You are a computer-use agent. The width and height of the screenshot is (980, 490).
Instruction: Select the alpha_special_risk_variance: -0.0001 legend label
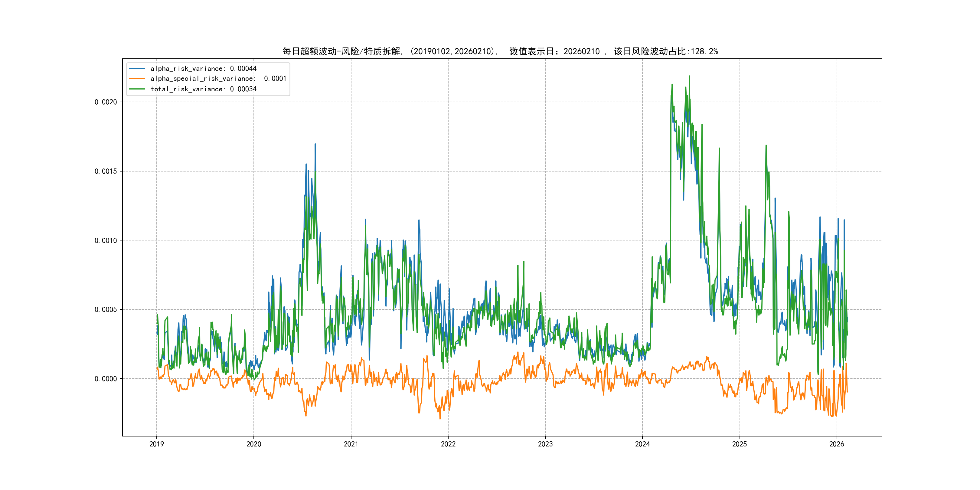[218, 79]
